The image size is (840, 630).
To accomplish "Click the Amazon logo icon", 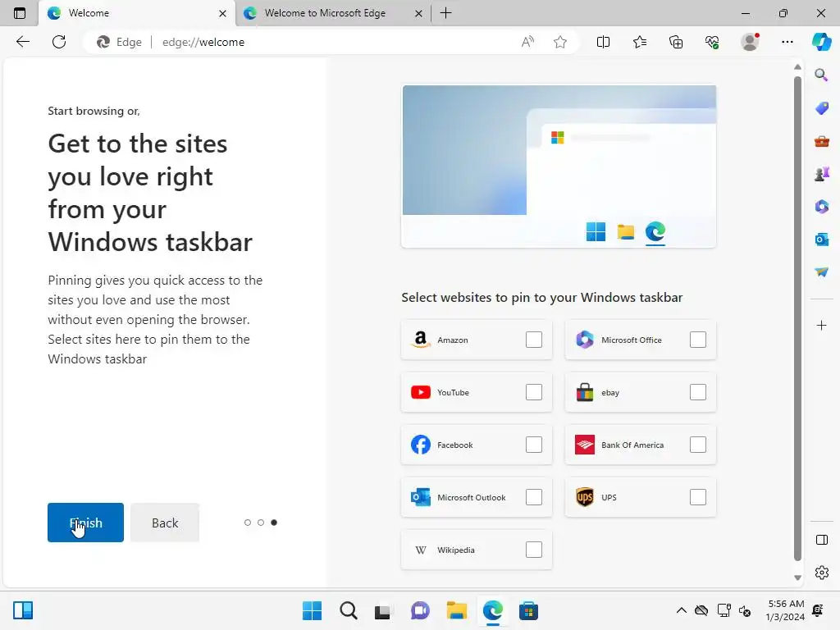I will [x=421, y=340].
